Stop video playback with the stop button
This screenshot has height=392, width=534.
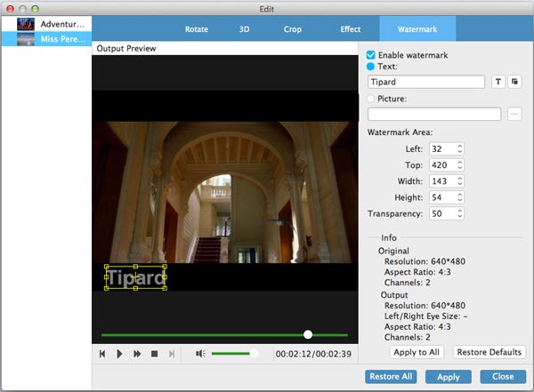pos(154,354)
